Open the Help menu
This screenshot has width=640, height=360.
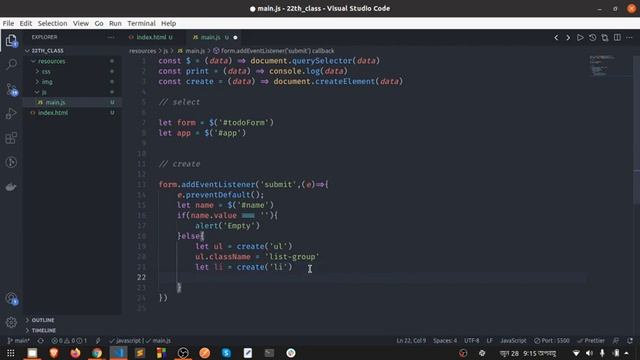[168, 23]
